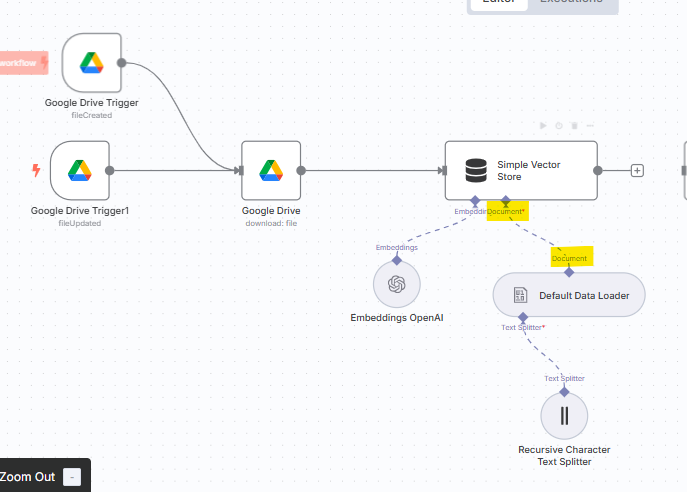Click the diamond atop Recursive Character Text Splitter
The height and width of the screenshot is (492, 687).
pos(564,392)
